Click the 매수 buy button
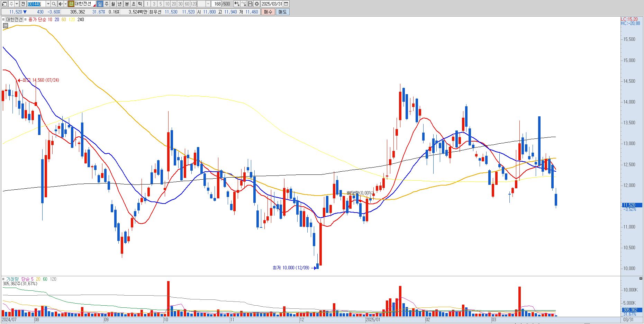The image size is (644, 324). pos(268,12)
